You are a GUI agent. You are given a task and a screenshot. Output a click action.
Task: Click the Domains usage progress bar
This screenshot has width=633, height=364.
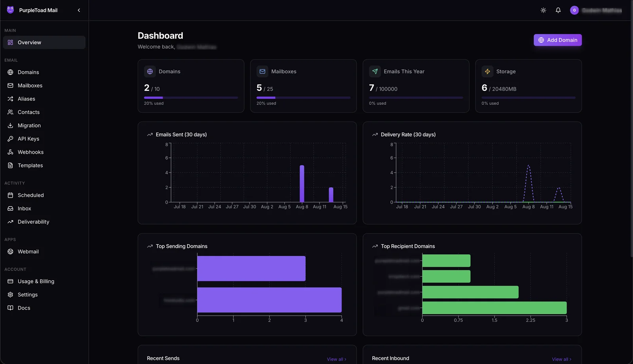(191, 98)
